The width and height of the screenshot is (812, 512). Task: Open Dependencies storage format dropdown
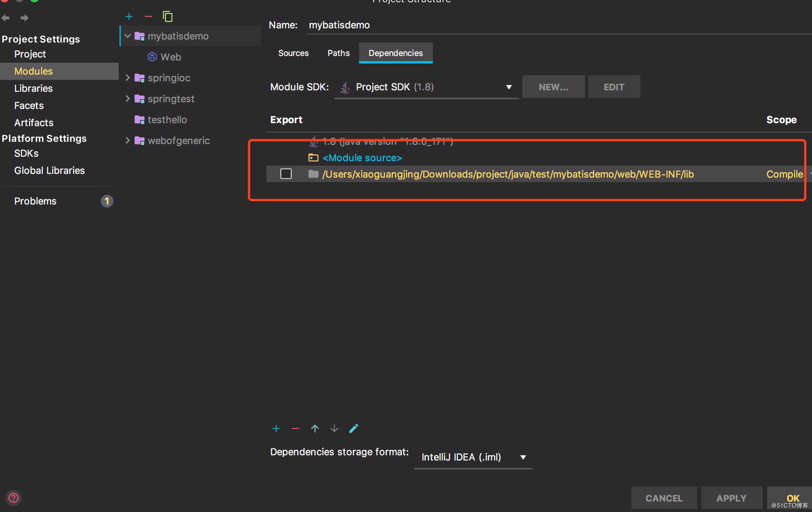(x=473, y=457)
